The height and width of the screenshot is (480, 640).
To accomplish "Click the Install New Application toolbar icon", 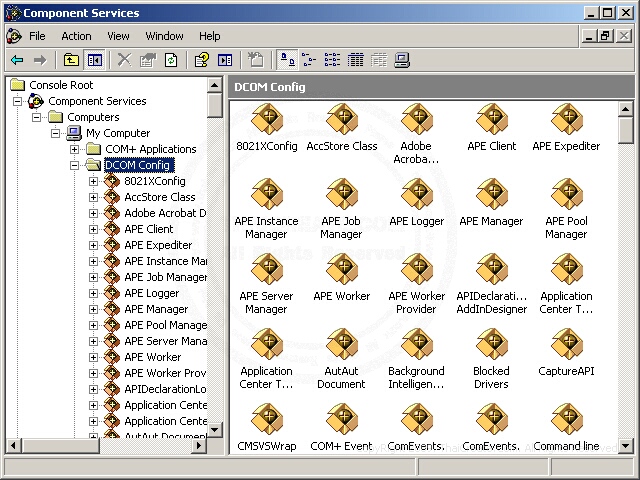I will click(x=256, y=60).
